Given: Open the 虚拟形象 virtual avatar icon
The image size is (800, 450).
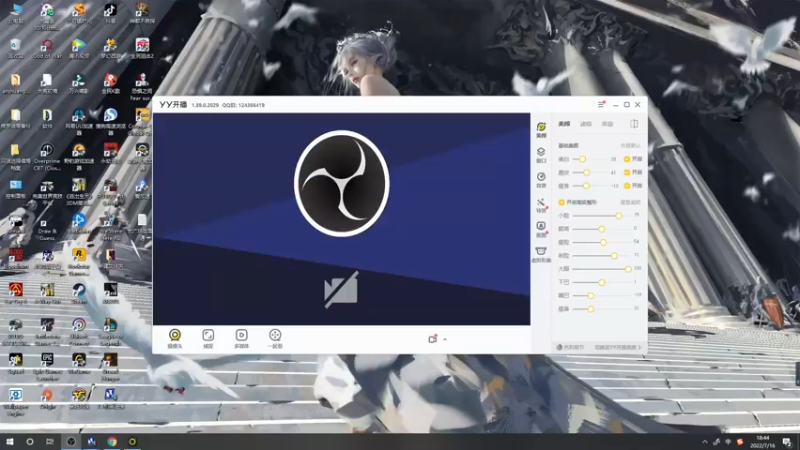Looking at the screenshot, I should pos(541,254).
